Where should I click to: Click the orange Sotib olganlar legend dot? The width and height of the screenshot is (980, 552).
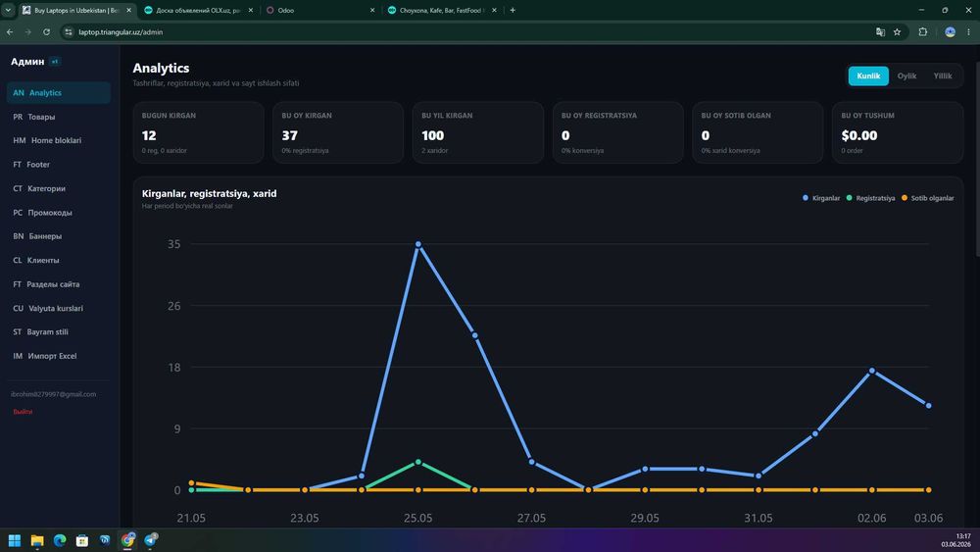905,198
